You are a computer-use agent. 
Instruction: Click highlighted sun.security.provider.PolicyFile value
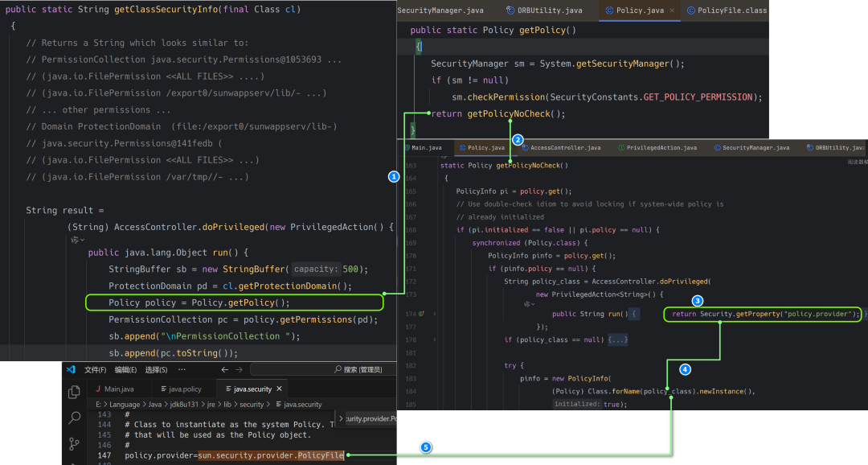coord(272,455)
